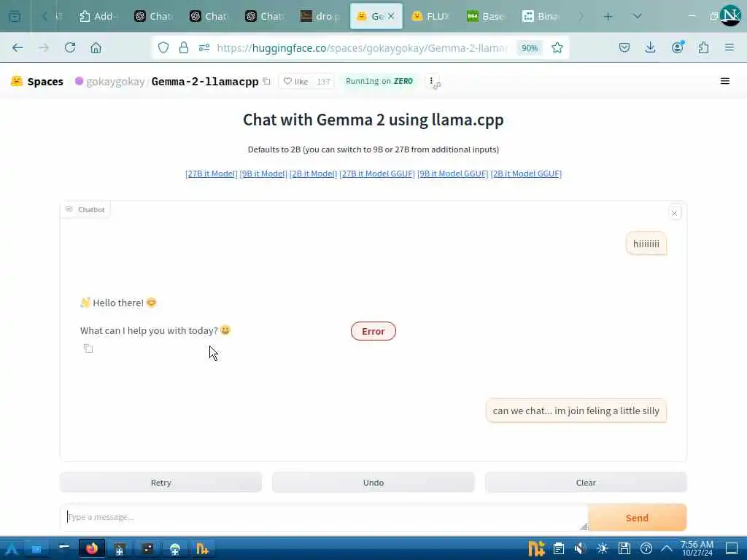Dismiss the chatbot error with X
Image resolution: width=747 pixels, height=560 pixels.
674,213
